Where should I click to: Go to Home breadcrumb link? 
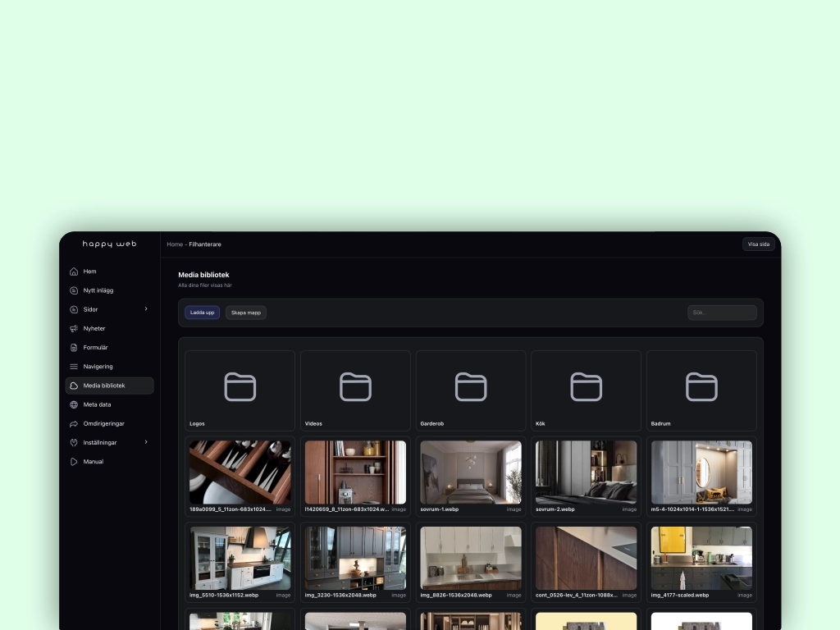click(x=175, y=244)
